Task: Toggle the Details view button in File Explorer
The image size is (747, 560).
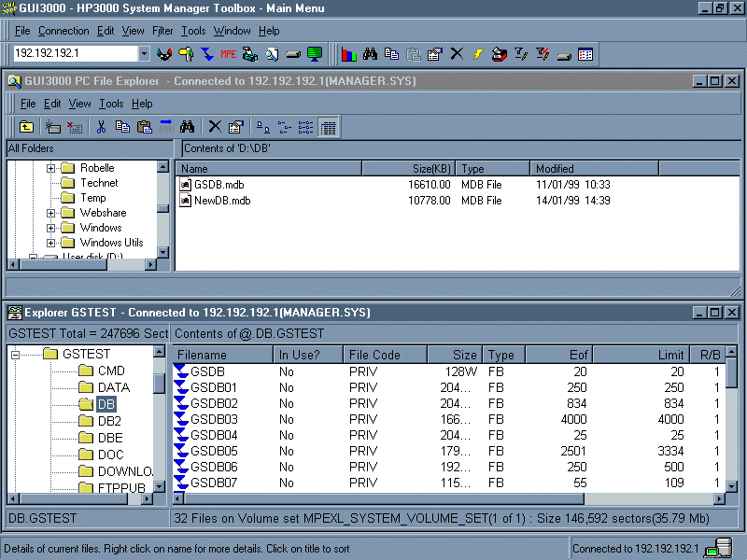Action: (328, 127)
